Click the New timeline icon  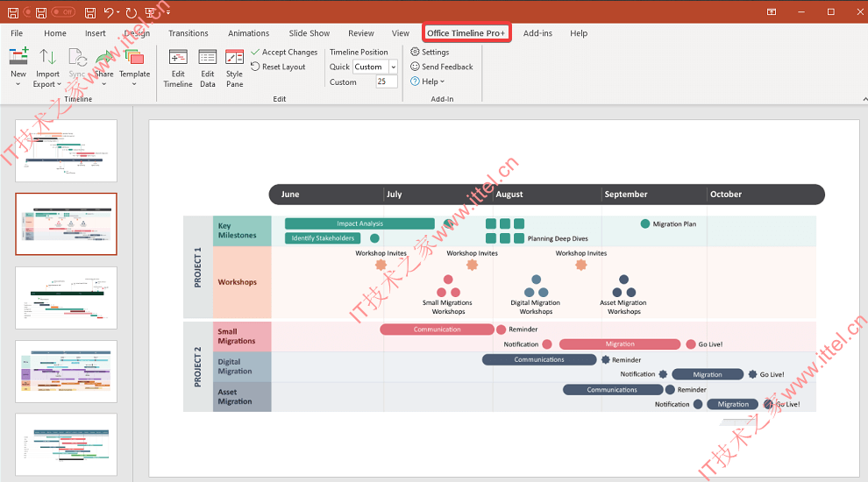(x=18, y=56)
